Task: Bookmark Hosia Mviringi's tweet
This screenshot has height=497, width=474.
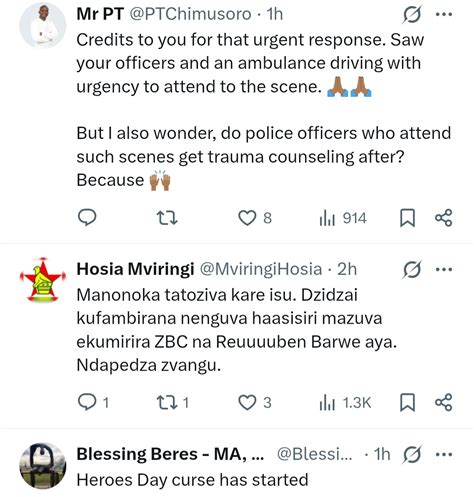Action: (407, 402)
